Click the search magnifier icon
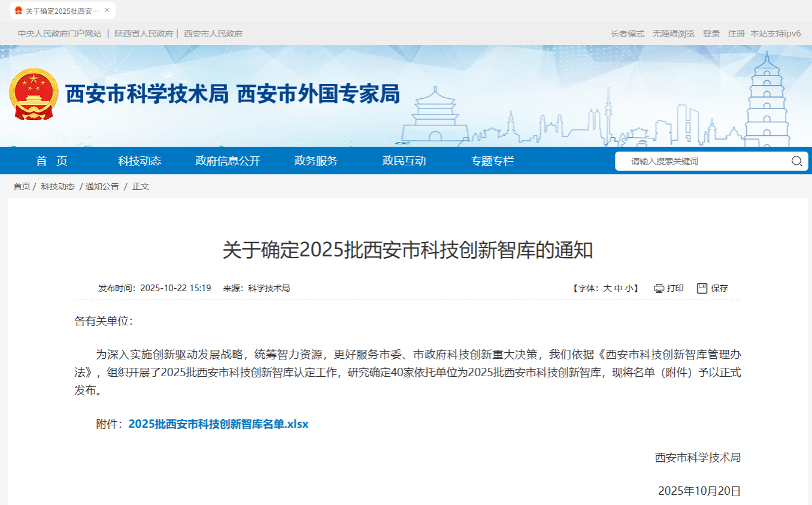812x505 pixels. pos(796,161)
